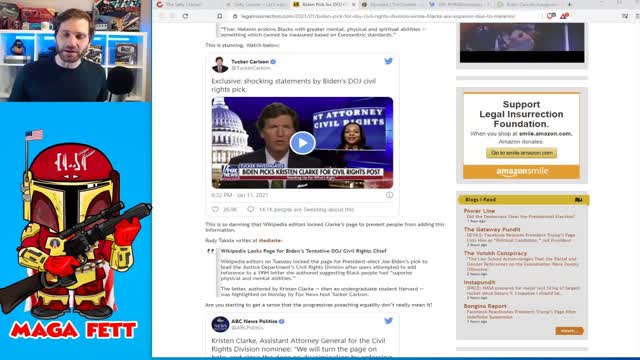Click 'Wikipedia Locks Page' quoted headline
Image resolution: width=640 pixels, height=360 pixels.
pyautogui.click(x=303, y=251)
